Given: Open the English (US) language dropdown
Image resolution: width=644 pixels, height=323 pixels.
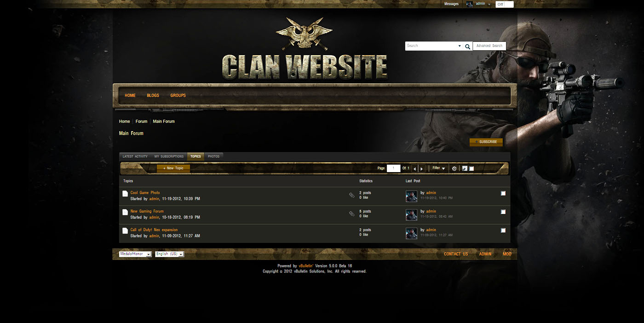Looking at the screenshot, I should [170, 254].
